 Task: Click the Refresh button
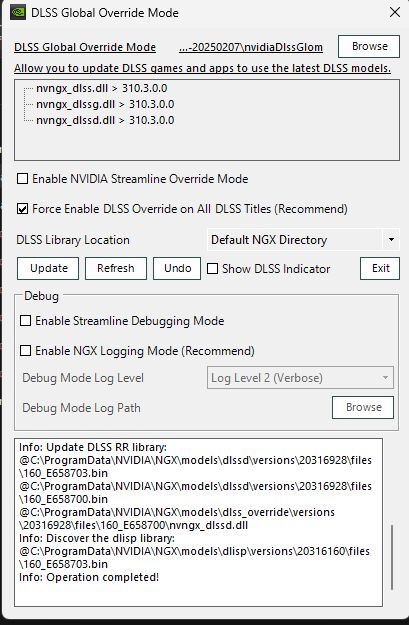116,268
